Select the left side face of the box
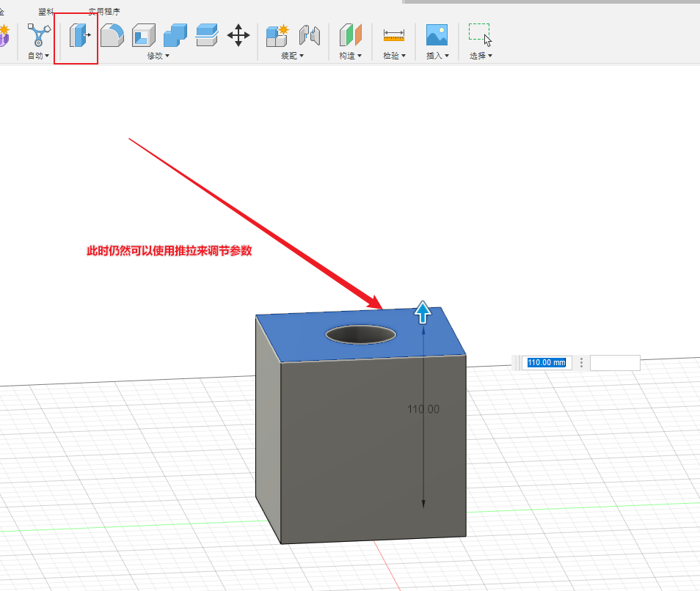 [x=268, y=428]
